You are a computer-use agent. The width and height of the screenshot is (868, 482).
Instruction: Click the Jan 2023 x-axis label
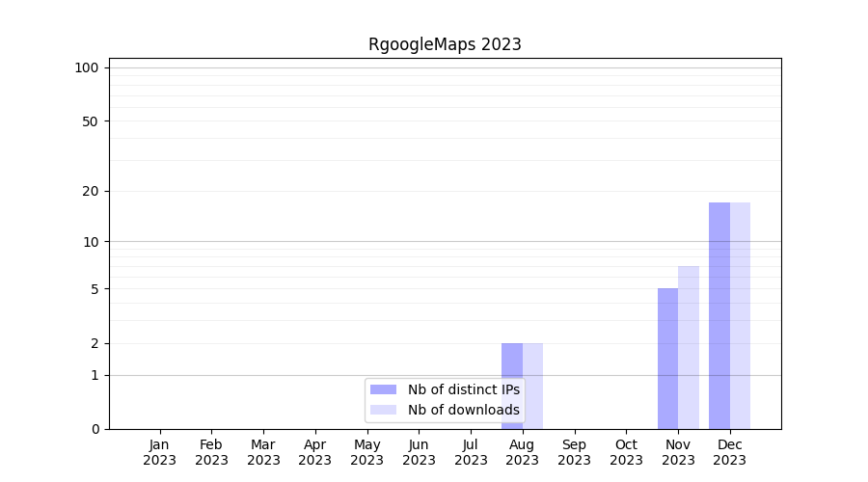point(159,452)
